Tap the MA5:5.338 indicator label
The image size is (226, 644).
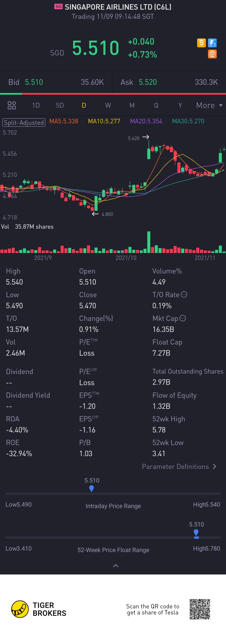(x=64, y=121)
